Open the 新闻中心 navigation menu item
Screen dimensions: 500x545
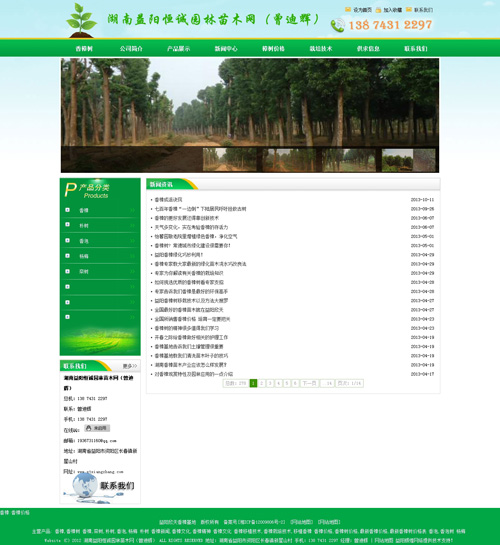click(x=226, y=49)
